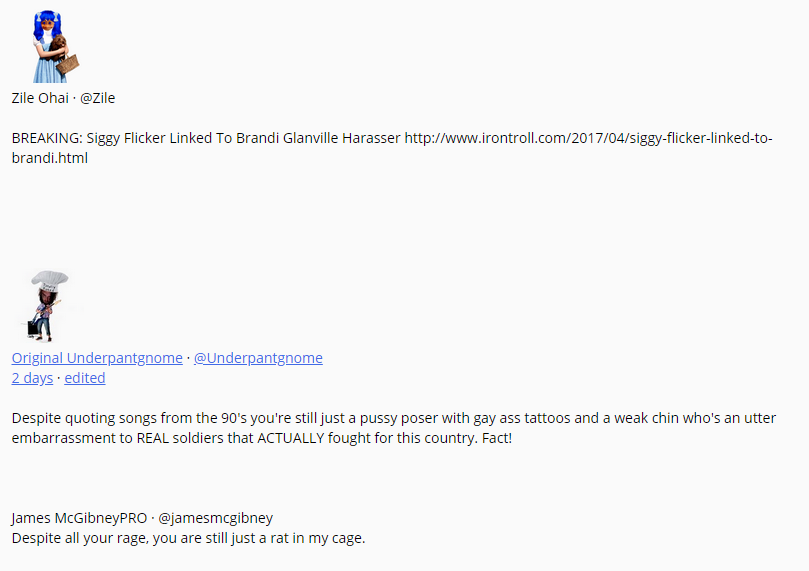
Task: Click the "edited" link
Action: pos(85,378)
